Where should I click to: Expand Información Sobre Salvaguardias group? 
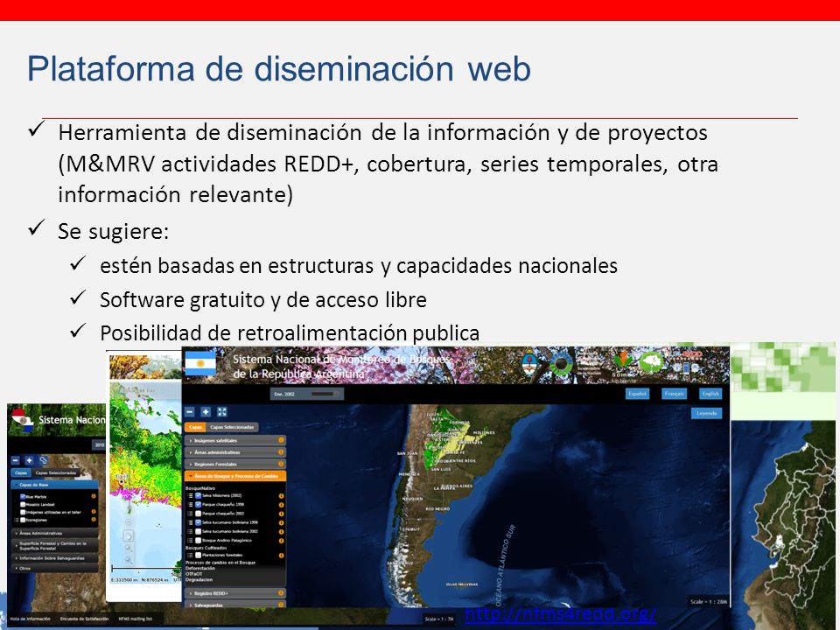tap(54, 558)
